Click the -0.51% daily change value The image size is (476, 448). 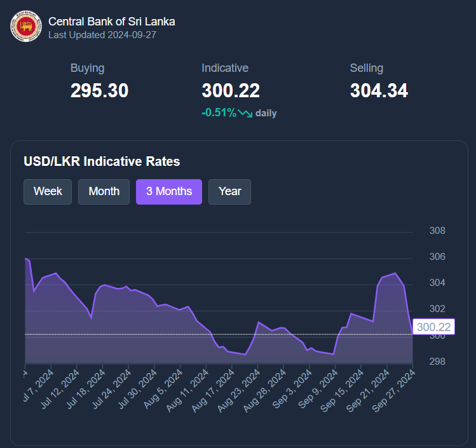pos(219,113)
